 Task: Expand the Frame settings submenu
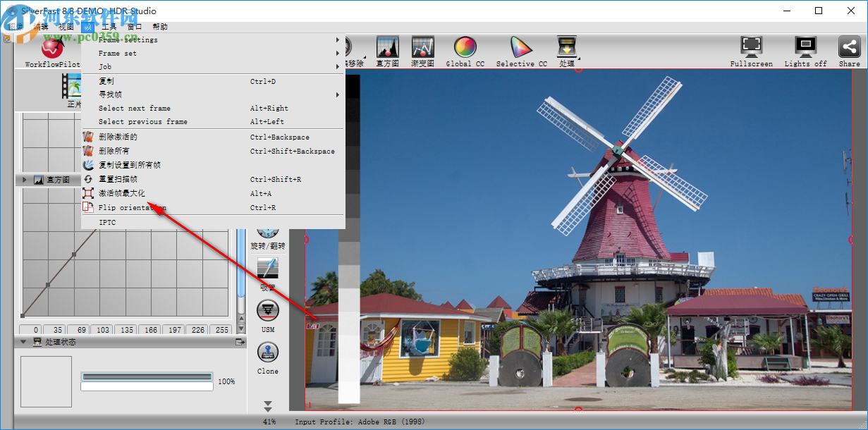tap(141, 39)
